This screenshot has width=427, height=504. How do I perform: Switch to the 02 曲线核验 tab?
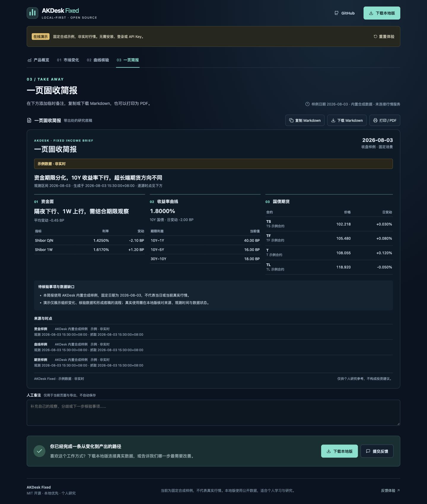point(98,60)
